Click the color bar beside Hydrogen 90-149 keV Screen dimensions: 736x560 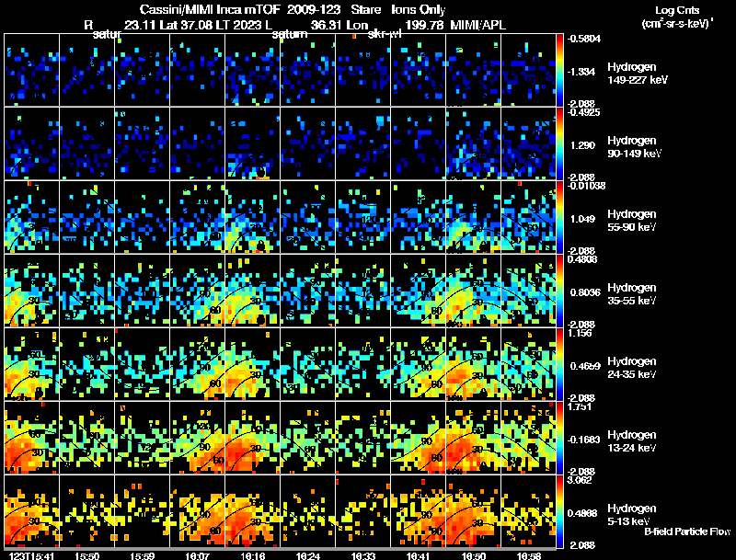coord(559,143)
